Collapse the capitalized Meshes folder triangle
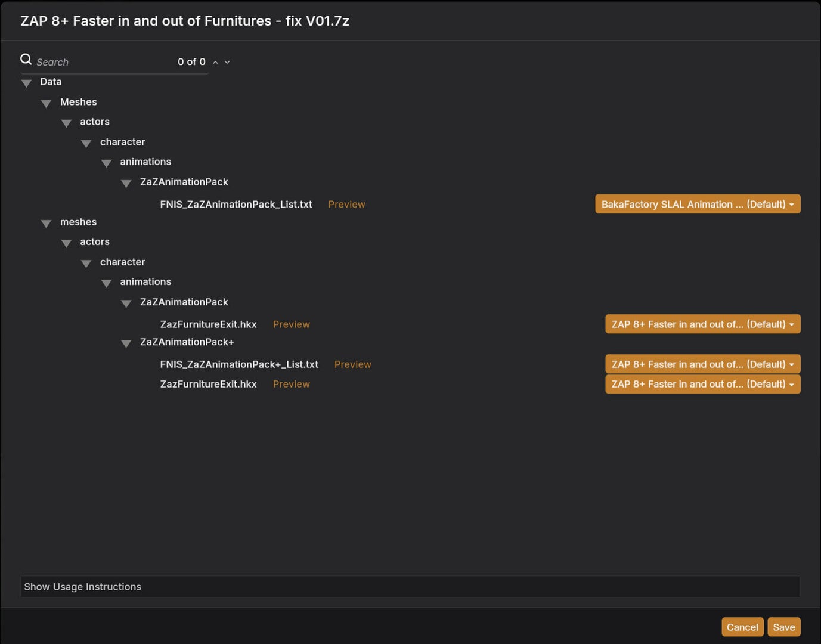Screen dimensions: 821x644 tap(46, 103)
